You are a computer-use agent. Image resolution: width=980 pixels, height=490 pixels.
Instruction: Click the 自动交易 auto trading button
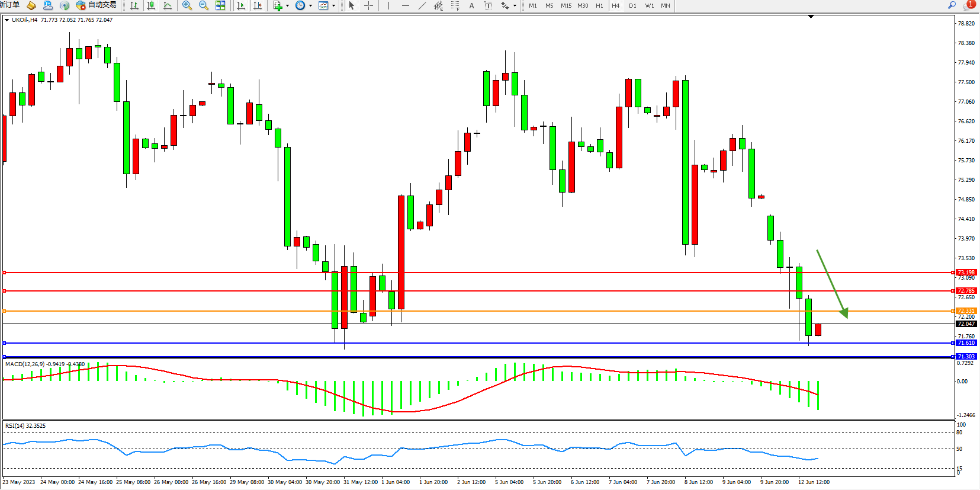(x=96, y=5)
